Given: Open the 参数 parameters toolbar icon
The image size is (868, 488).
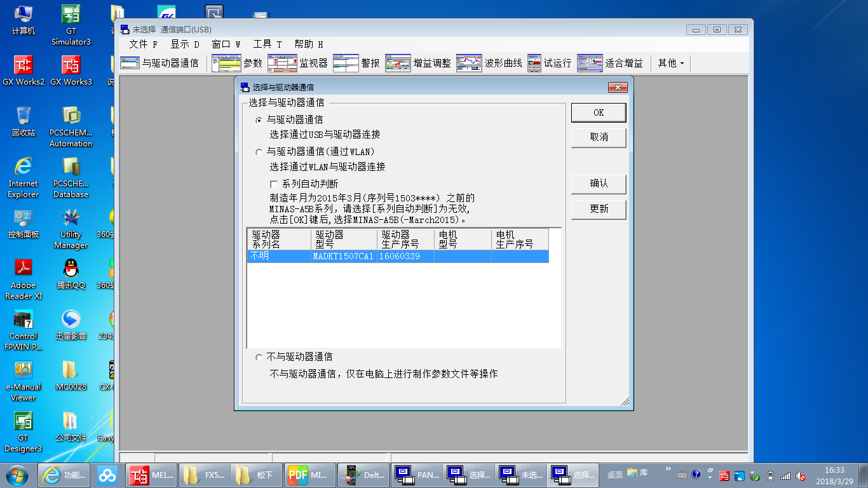Looking at the screenshot, I should pyautogui.click(x=237, y=63).
